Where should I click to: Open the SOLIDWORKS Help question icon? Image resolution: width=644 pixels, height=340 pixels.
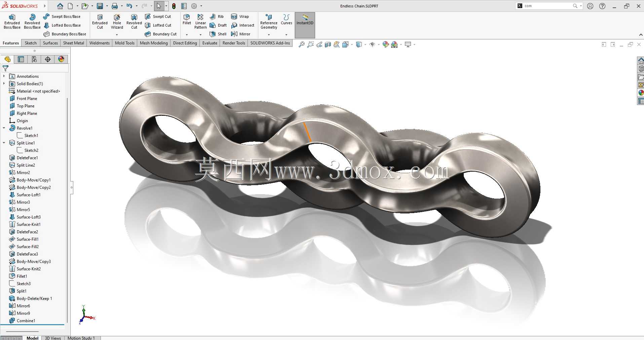[602, 6]
